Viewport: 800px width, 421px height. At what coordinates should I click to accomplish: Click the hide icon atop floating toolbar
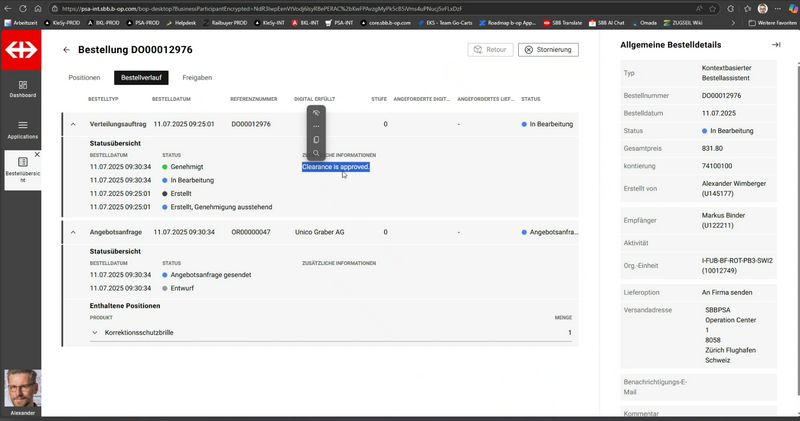click(316, 113)
